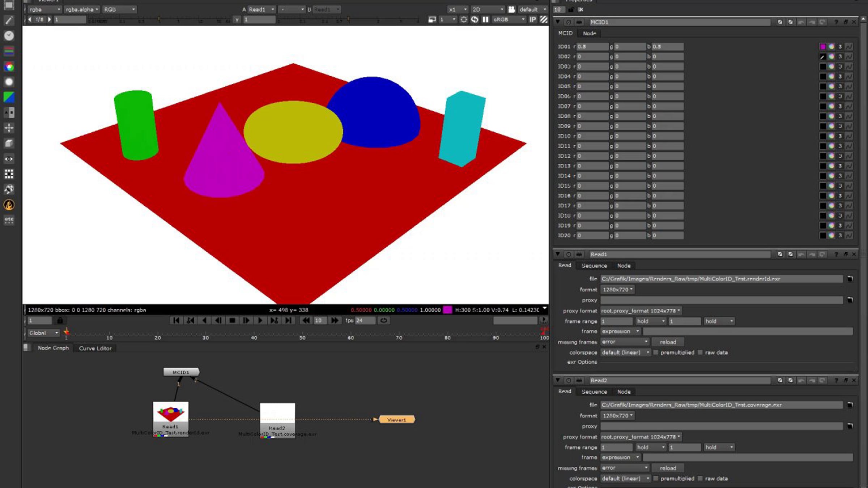The image size is (868, 488).
Task: Open the Sequence tab in Read1 panel
Action: coord(594,266)
